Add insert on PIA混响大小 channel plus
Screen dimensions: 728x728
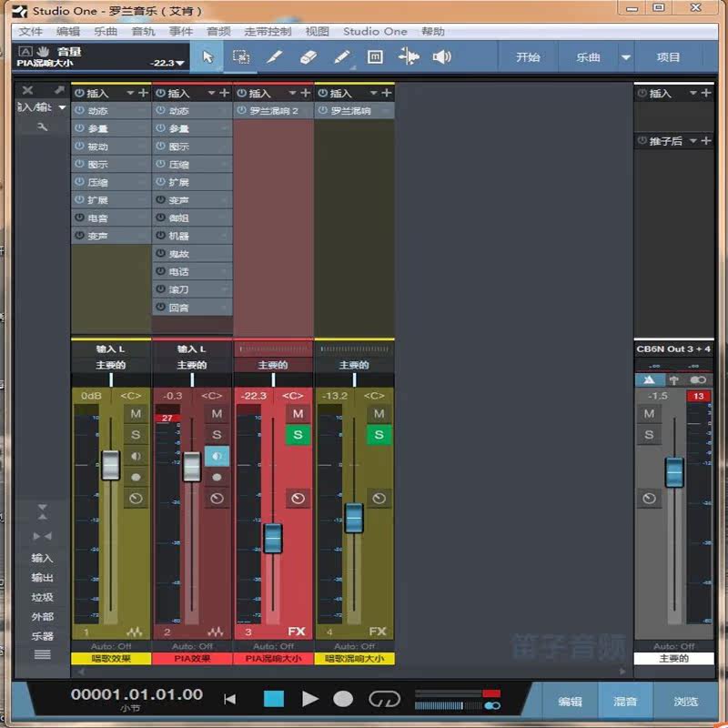(305, 93)
